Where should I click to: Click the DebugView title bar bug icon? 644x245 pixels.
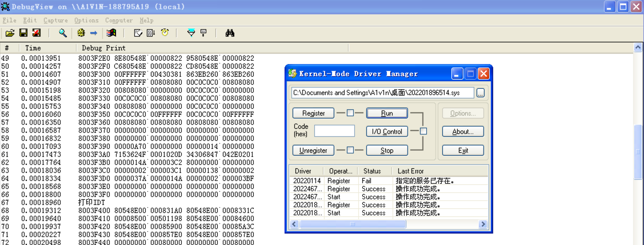click(x=5, y=7)
